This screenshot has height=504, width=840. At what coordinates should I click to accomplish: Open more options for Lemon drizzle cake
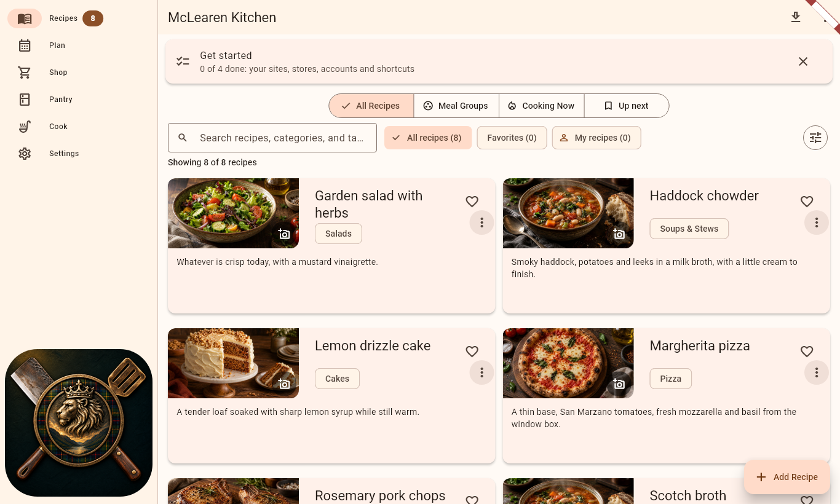tap(482, 372)
